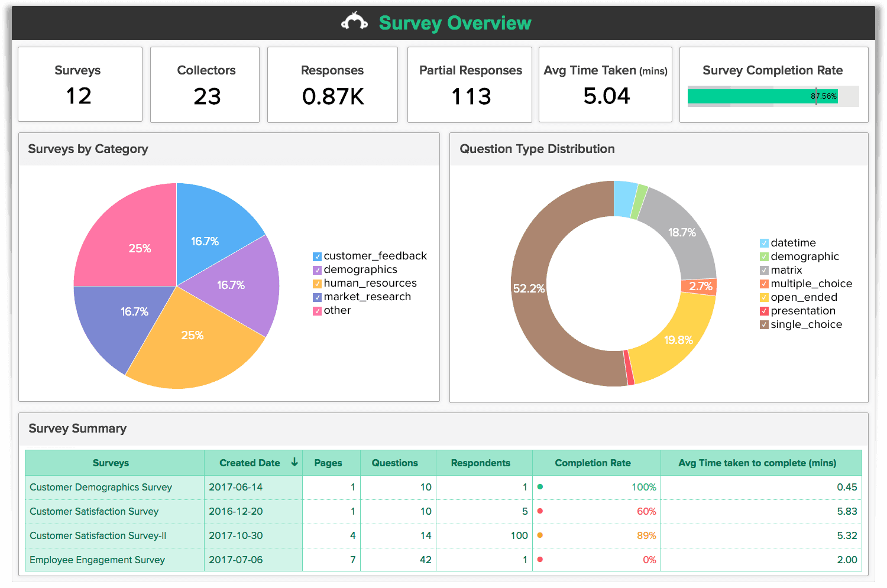Image resolution: width=887 pixels, height=588 pixels.
Task: Disable demographics in the category legend
Action: [316, 269]
